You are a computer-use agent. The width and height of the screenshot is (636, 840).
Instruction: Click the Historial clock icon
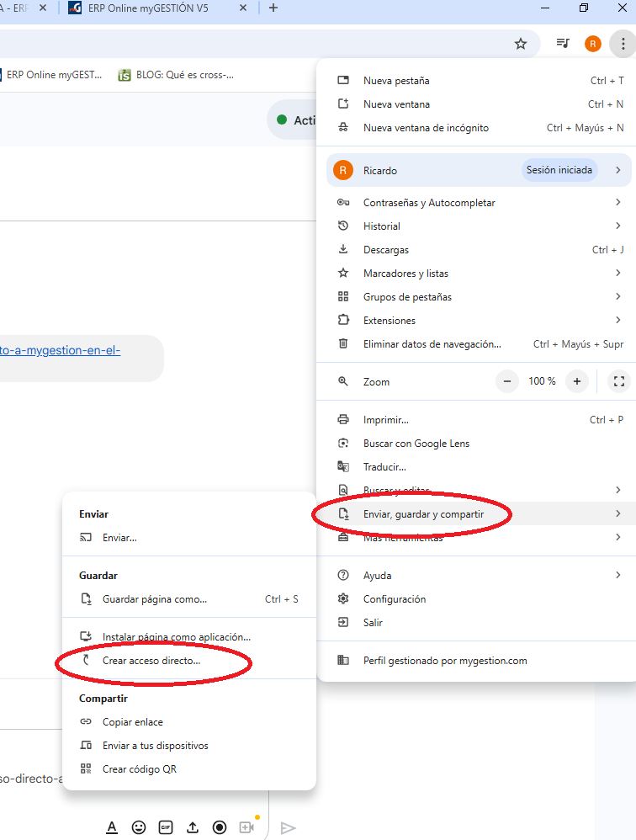pos(343,226)
